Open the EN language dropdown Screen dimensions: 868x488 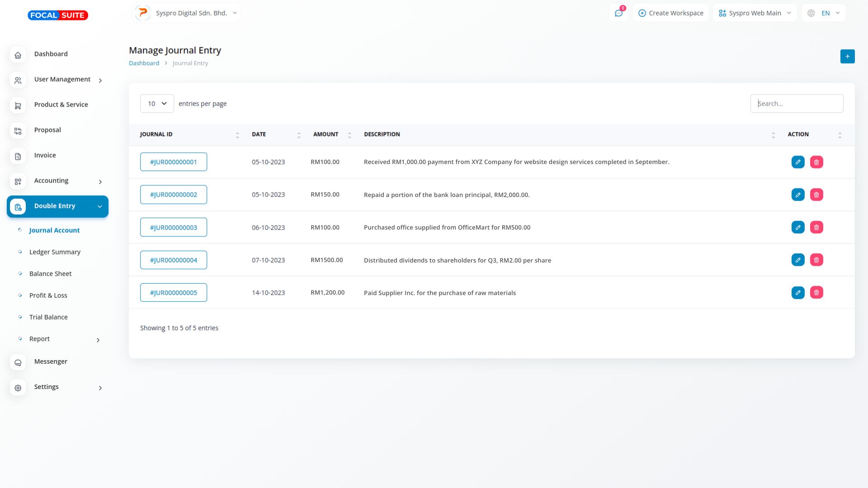tap(824, 13)
